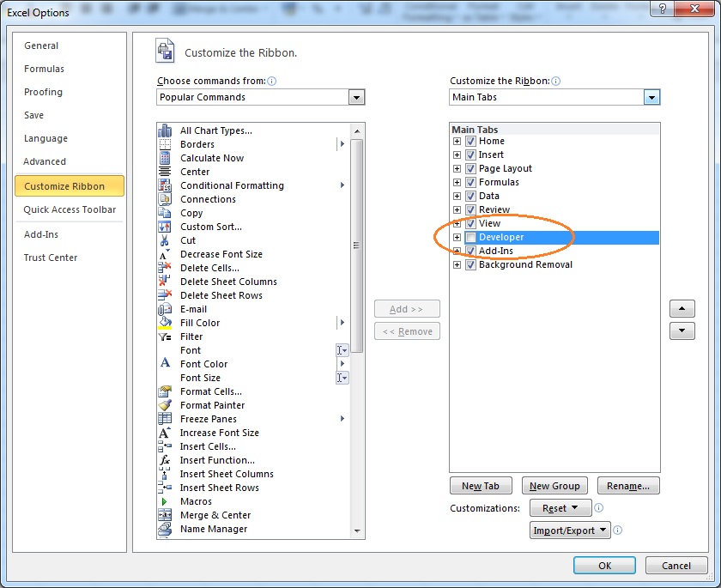The width and height of the screenshot is (721, 588).
Task: Open the Customize the Ribbon dropdown
Action: pyautogui.click(x=652, y=97)
